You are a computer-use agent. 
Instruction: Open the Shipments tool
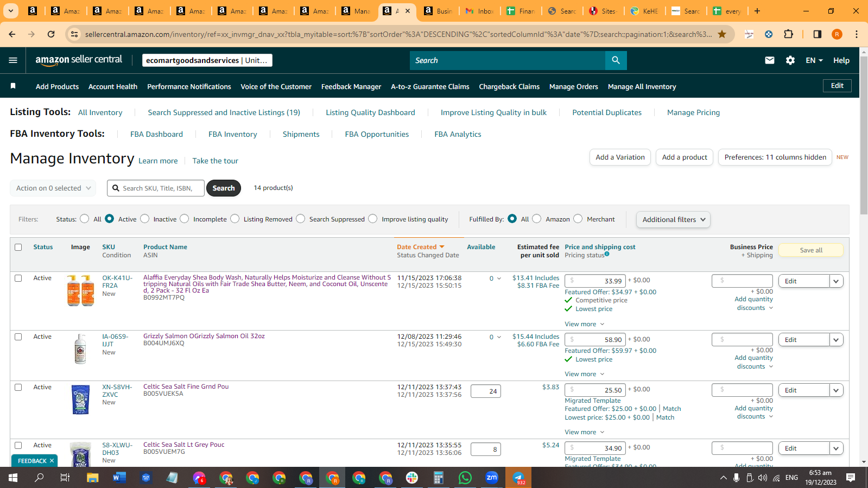point(301,134)
